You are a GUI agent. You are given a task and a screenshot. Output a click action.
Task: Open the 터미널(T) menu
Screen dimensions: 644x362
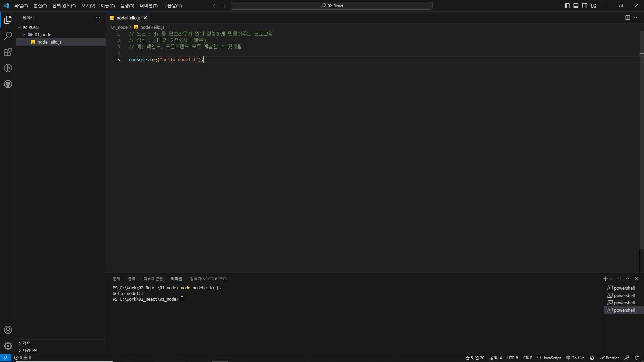[149, 6]
